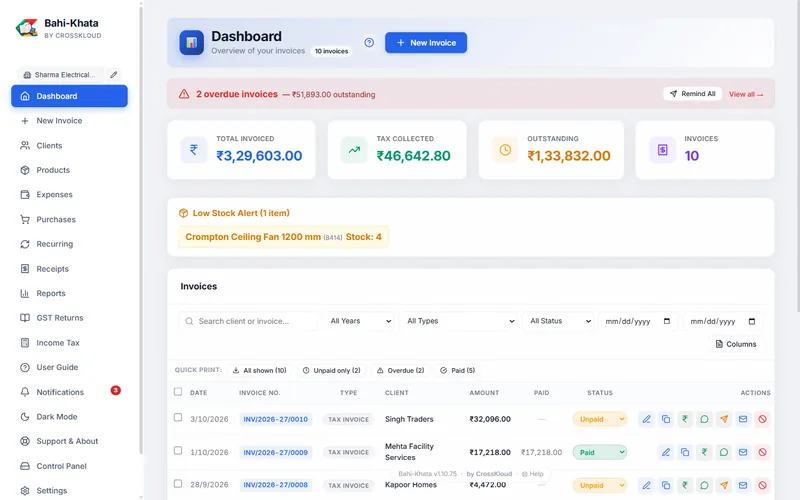
Task: Cancel invoice INV/2026-27/0009 with the red icon
Action: click(x=762, y=452)
